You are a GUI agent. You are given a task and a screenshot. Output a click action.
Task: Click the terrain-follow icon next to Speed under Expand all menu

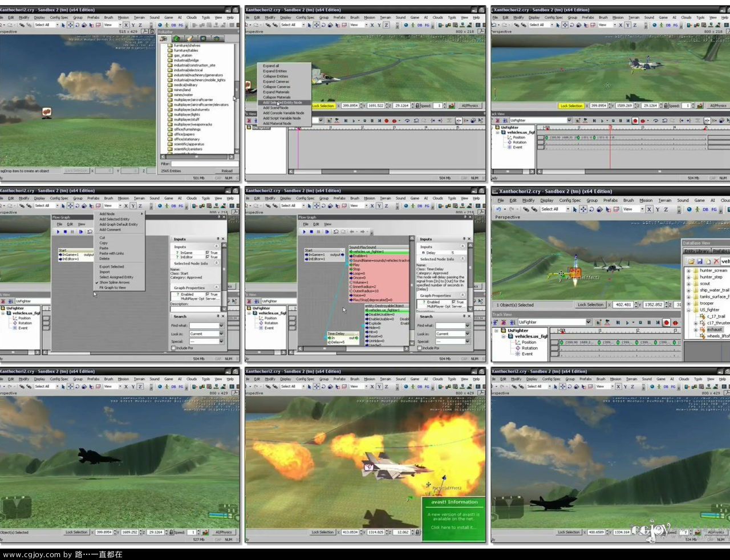(x=452, y=105)
